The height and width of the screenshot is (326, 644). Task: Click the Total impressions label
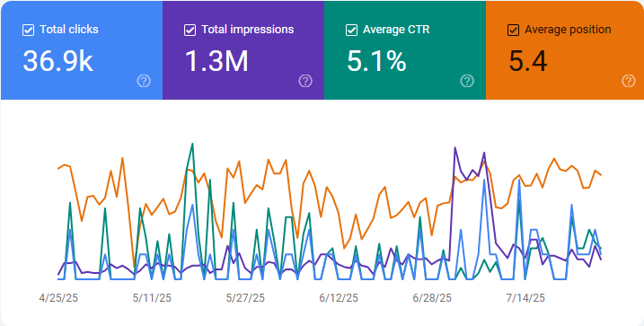(248, 30)
